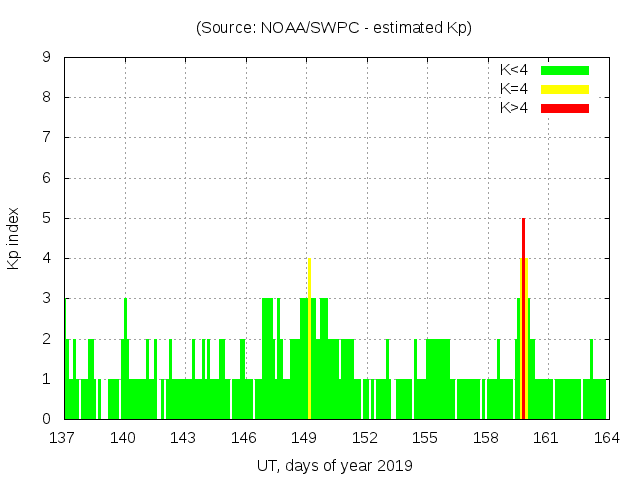640x480 pixels.
Task: Click the 'UT, days of year 2019' axis label
Action: click(333, 465)
